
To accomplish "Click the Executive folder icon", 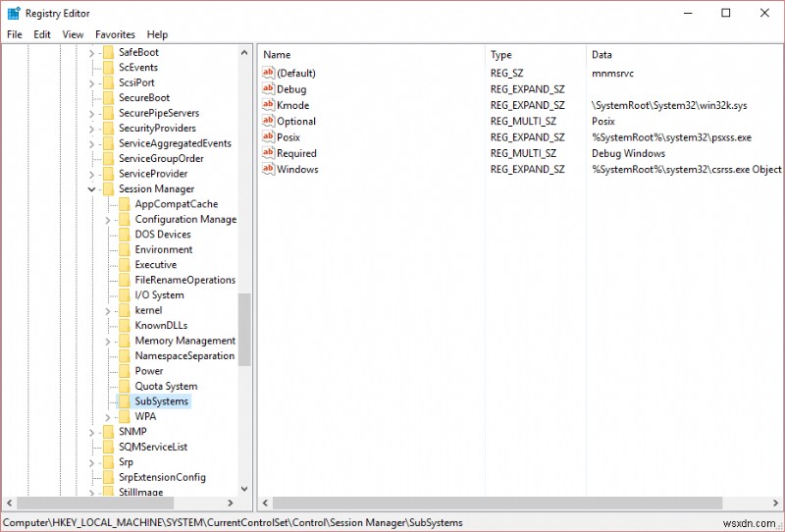I will (x=125, y=264).
